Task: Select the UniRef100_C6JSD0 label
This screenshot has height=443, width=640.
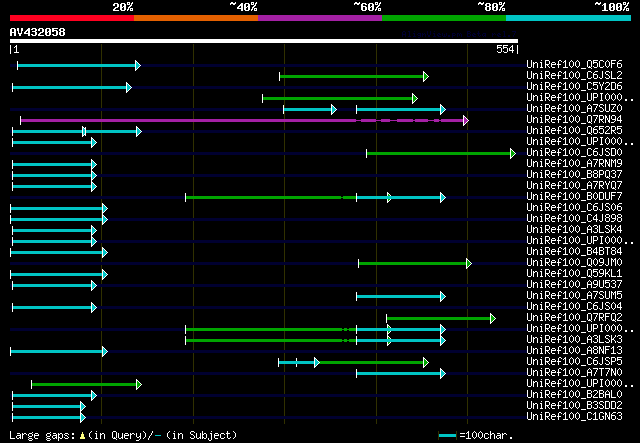Action: coord(574,152)
